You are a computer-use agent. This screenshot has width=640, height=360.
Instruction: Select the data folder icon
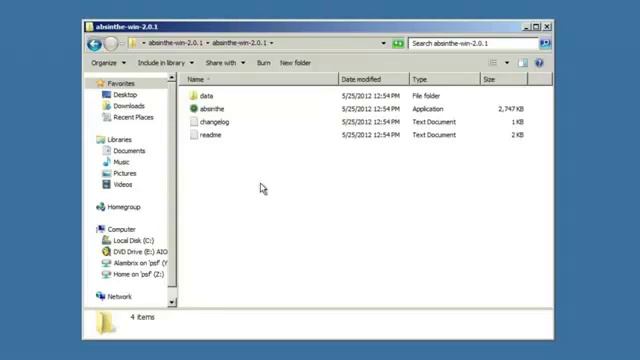[x=194, y=96]
